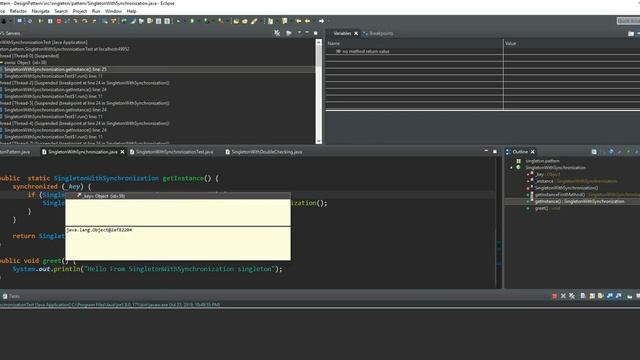Toggle Show Console When Standard Error Changes
This screenshot has width=640, height=360.
[618, 296]
